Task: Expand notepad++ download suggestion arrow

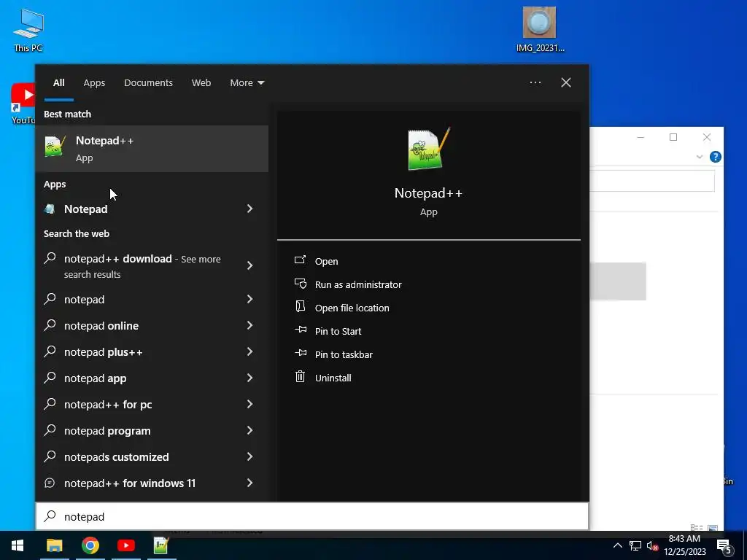Action: (x=250, y=265)
